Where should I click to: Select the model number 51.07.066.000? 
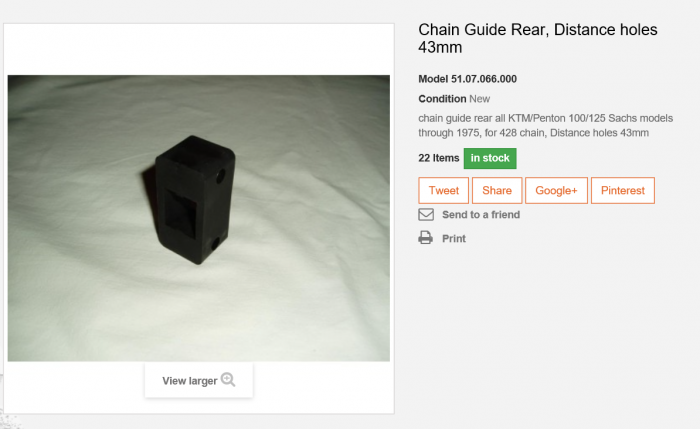click(484, 79)
